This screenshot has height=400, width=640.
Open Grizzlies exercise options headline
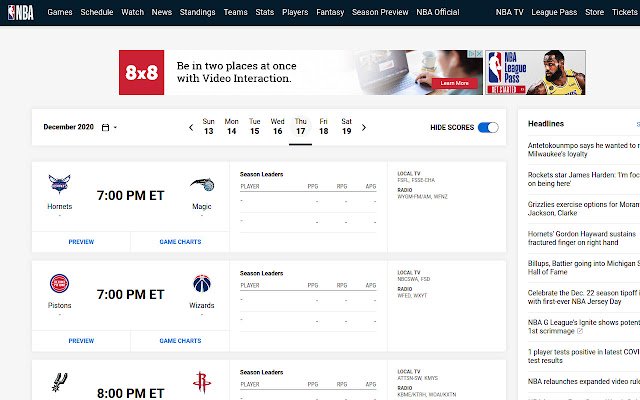(584, 209)
